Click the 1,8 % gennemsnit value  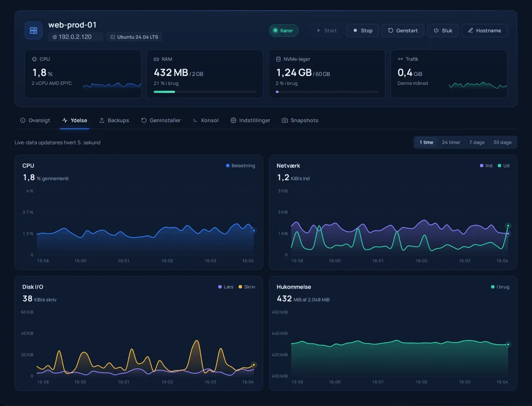46,178
